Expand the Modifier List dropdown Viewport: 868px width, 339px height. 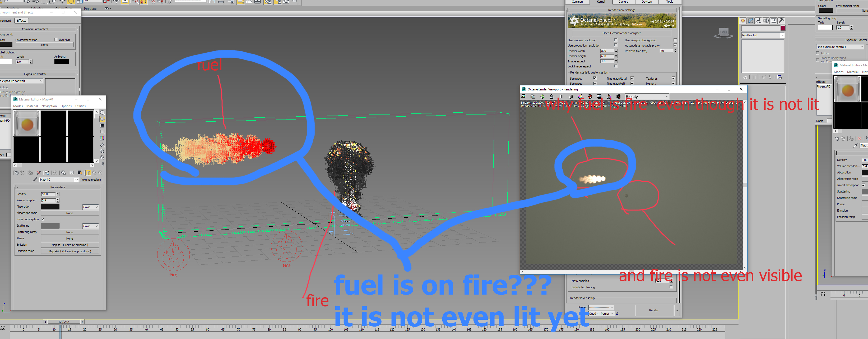click(782, 35)
